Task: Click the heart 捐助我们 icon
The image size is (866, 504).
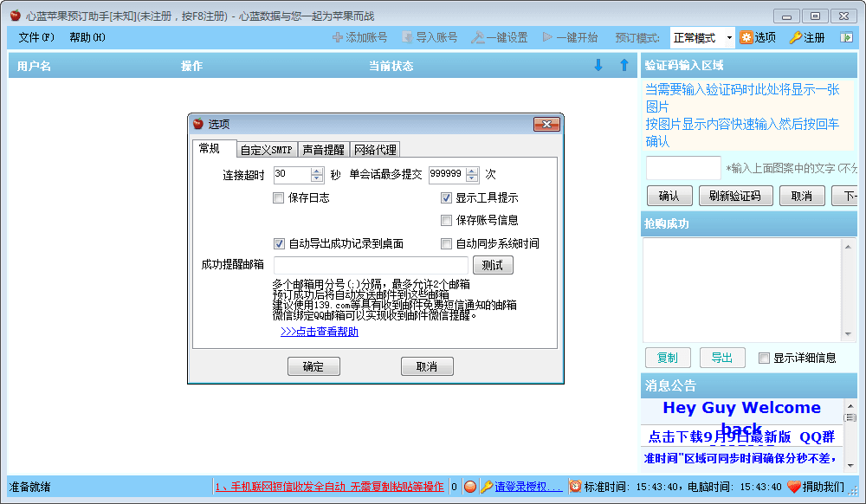Action: tap(793, 487)
